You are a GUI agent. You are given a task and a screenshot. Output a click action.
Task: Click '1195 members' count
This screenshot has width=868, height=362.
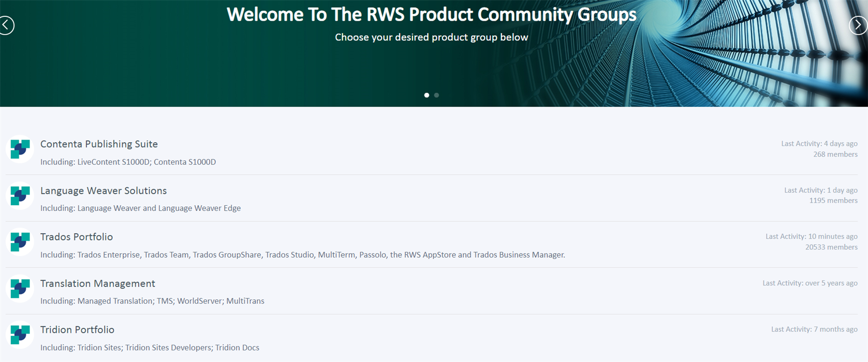coord(833,201)
